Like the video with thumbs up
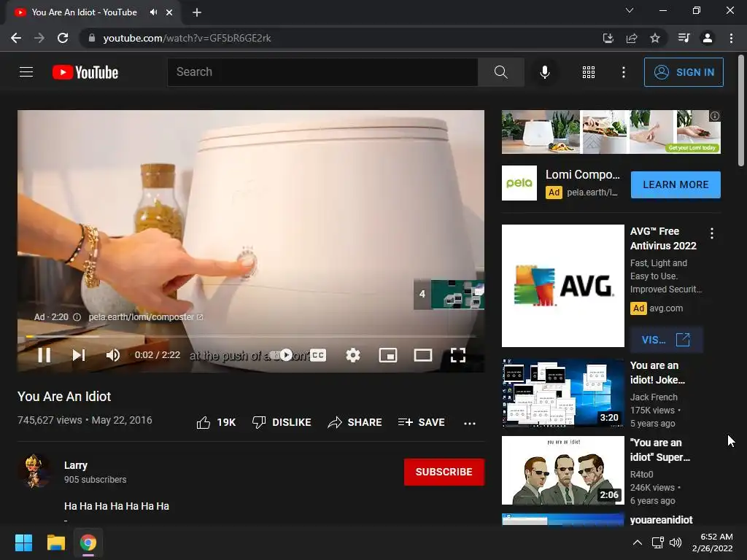Image resolution: width=747 pixels, height=560 pixels. (216, 422)
